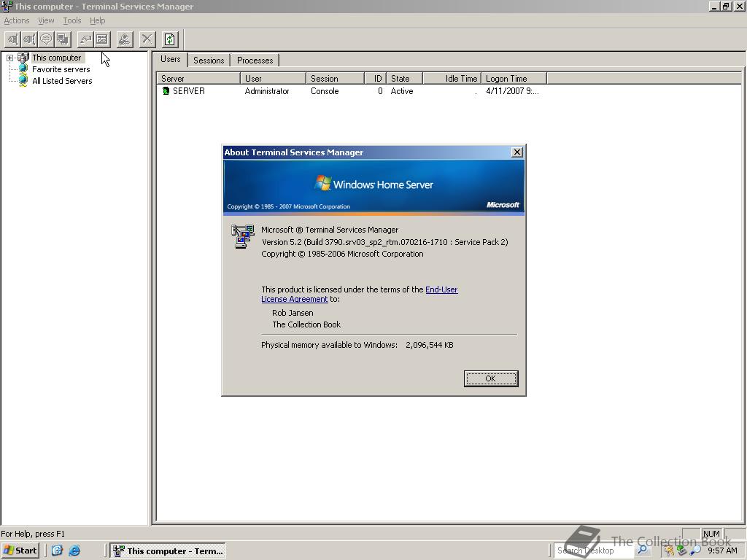This screenshot has height=560, width=747.
Task: Click the Connect toolbar icon
Action: point(13,39)
